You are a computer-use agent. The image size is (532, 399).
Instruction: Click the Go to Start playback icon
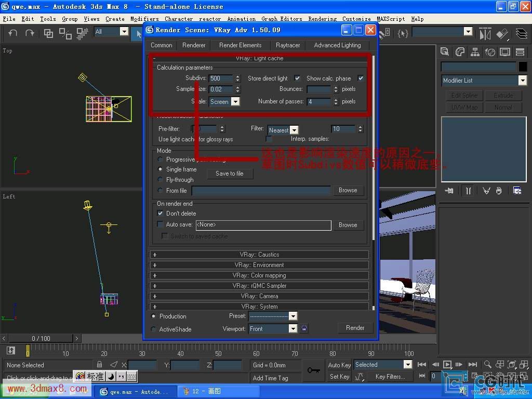[422, 364]
